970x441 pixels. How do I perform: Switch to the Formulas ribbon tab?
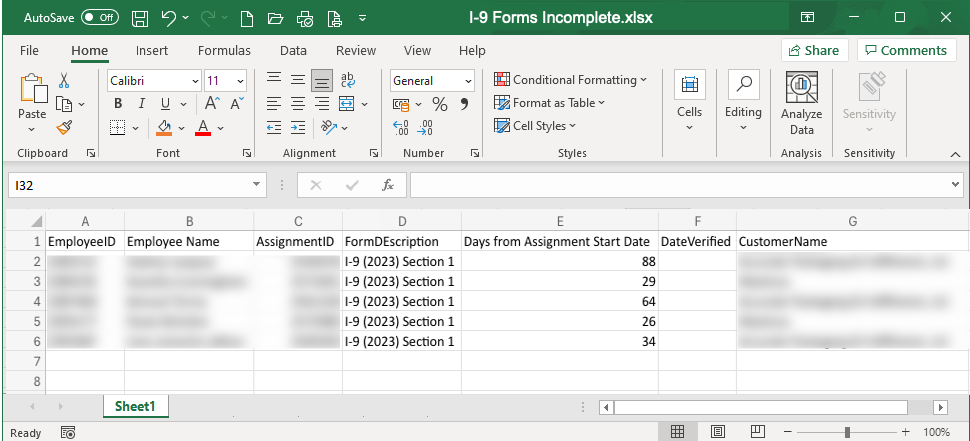click(224, 51)
